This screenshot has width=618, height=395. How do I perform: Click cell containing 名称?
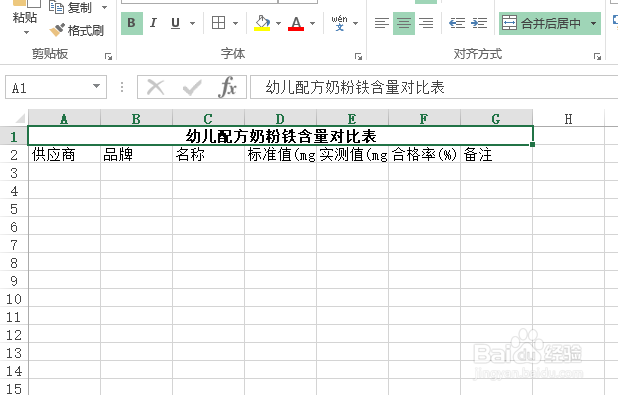pos(208,155)
